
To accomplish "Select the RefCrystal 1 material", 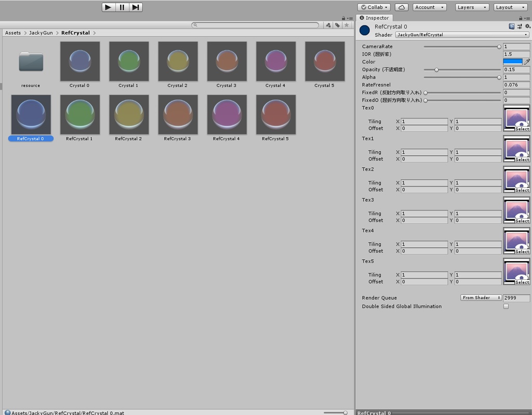I will [x=79, y=118].
